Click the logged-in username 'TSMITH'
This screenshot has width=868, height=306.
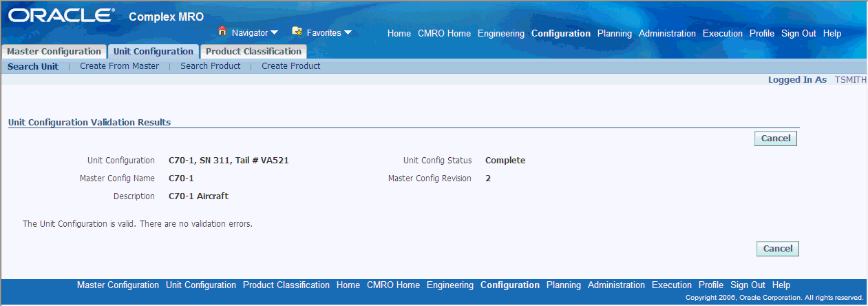851,80
